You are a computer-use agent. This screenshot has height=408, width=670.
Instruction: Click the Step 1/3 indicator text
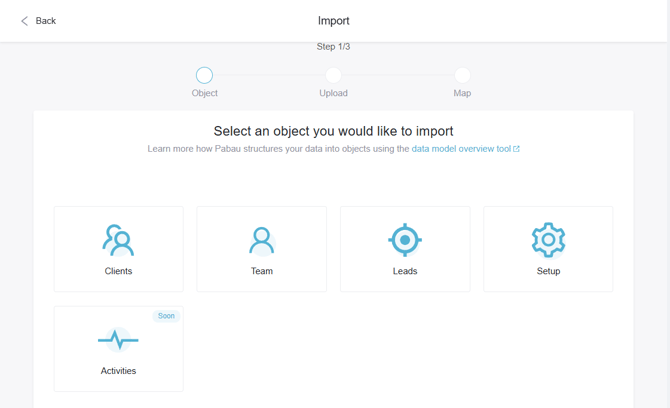(333, 47)
